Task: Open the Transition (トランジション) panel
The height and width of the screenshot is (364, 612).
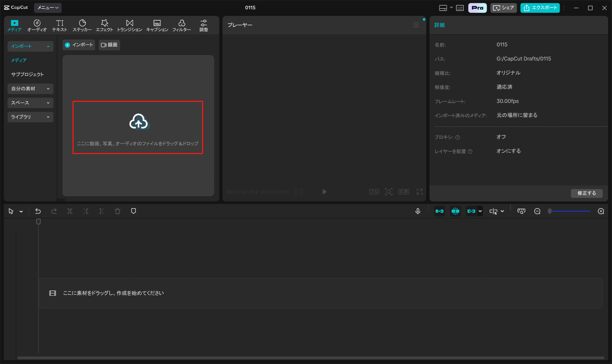Action: (129, 25)
